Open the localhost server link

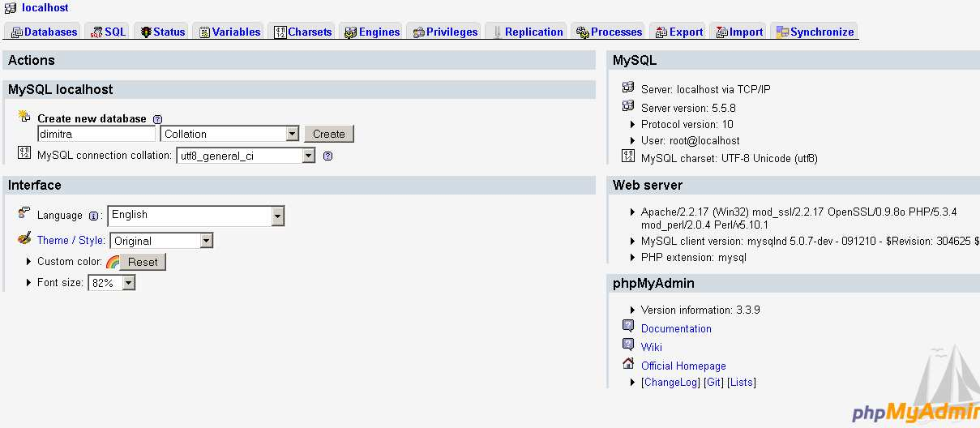(x=45, y=8)
